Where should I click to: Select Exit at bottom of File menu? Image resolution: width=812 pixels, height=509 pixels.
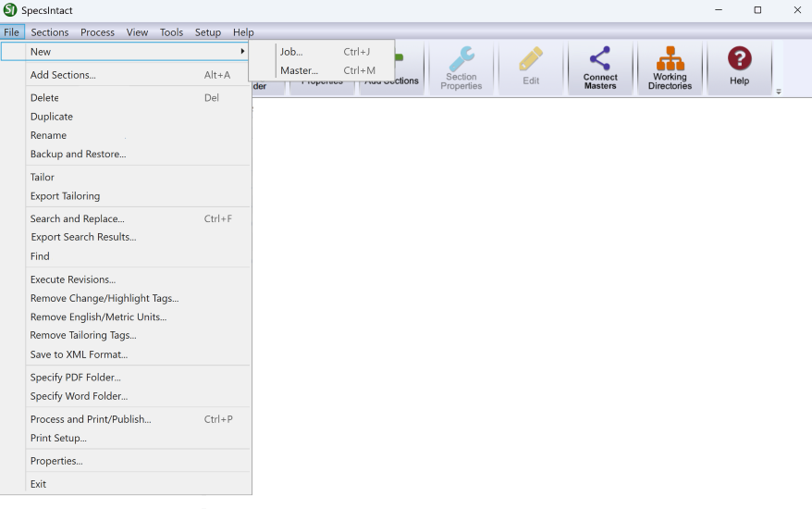click(126, 484)
